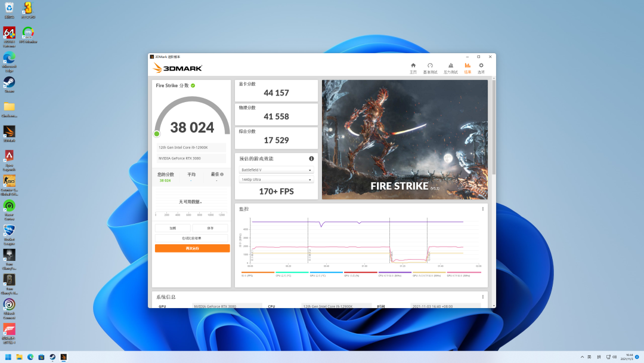Toggle the green CPU temperature legend

tap(292, 274)
